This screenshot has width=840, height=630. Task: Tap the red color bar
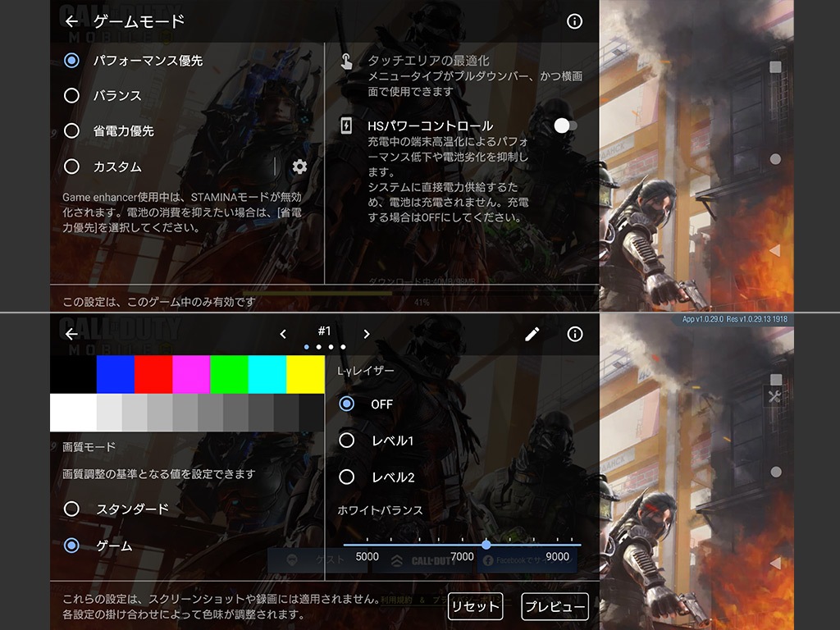coord(153,374)
